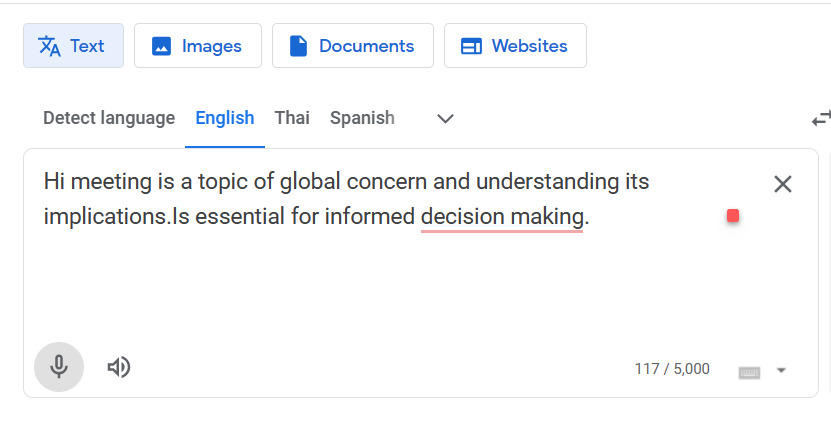
Task: Click the on-screen keyboard icon
Action: (749, 373)
